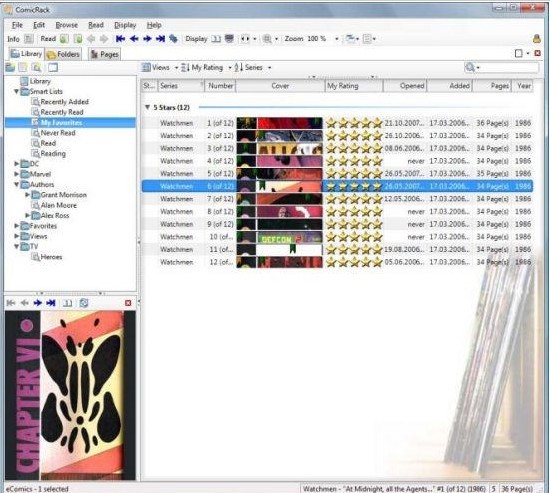550x493 pixels.
Task: Jump to last page in main toolbar
Action: pos(160,39)
